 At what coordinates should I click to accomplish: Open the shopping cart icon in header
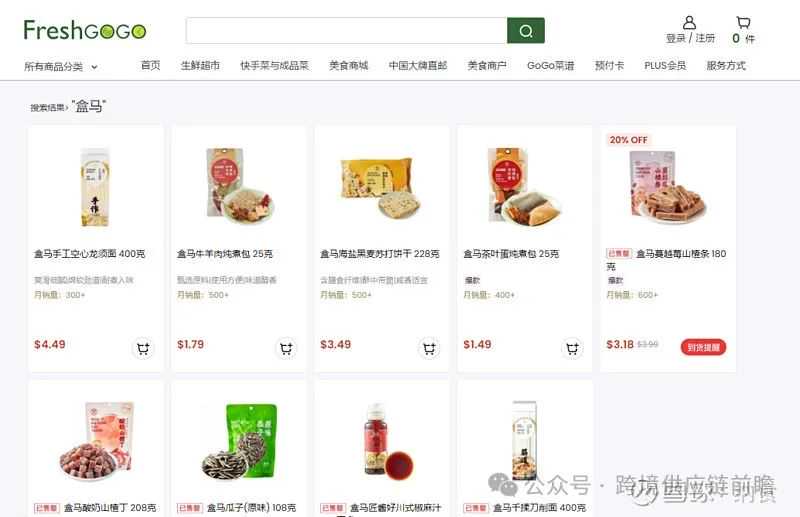743,22
